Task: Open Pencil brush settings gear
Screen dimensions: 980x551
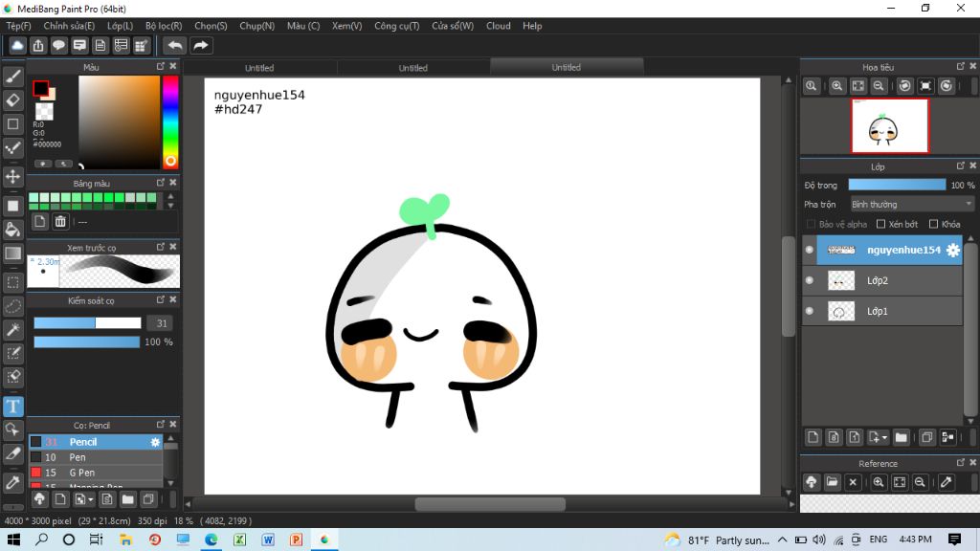Action: pos(155,442)
